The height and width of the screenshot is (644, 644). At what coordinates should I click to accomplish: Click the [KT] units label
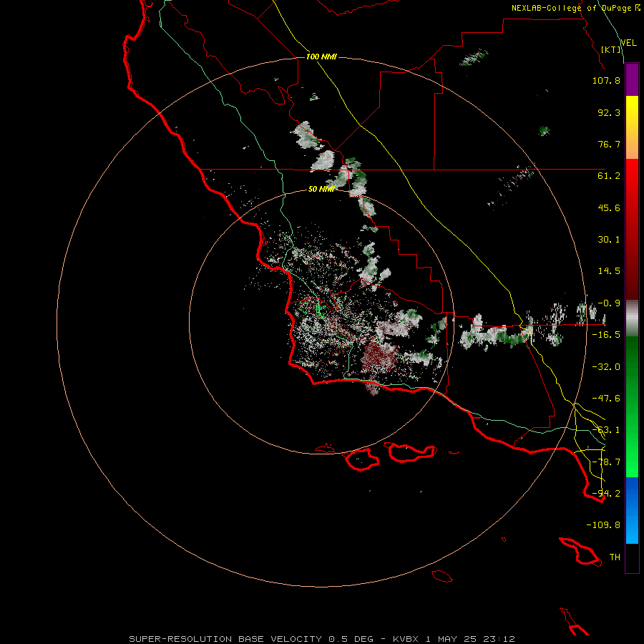click(611, 49)
